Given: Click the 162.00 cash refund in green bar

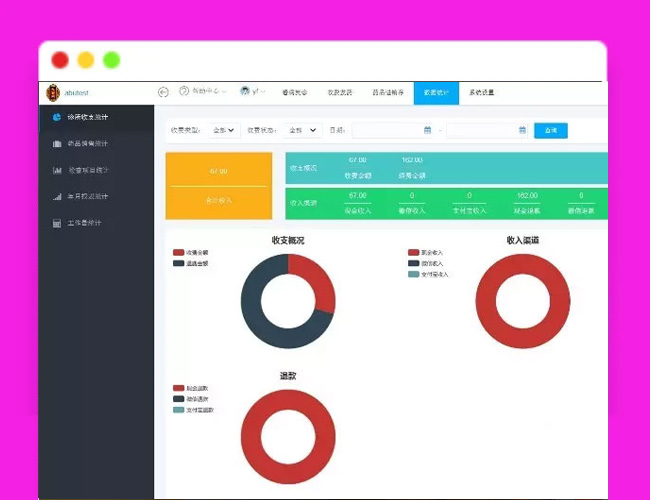Looking at the screenshot, I should click(x=527, y=195).
